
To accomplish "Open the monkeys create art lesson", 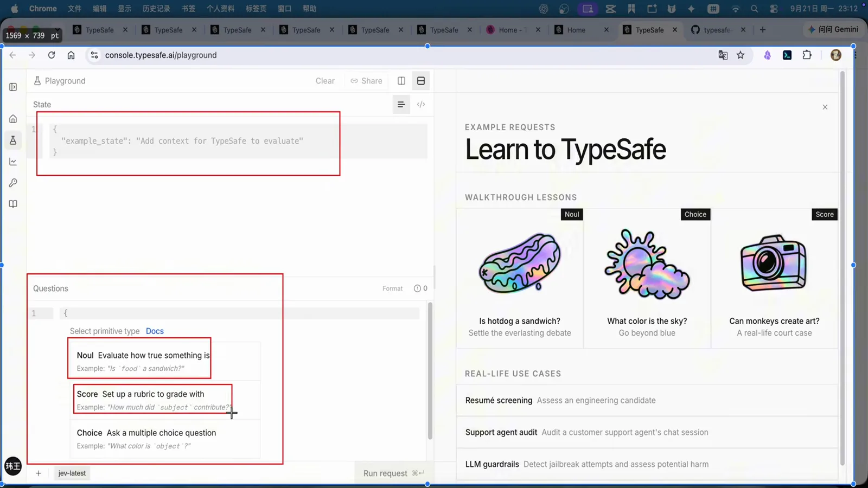I will click(x=774, y=278).
